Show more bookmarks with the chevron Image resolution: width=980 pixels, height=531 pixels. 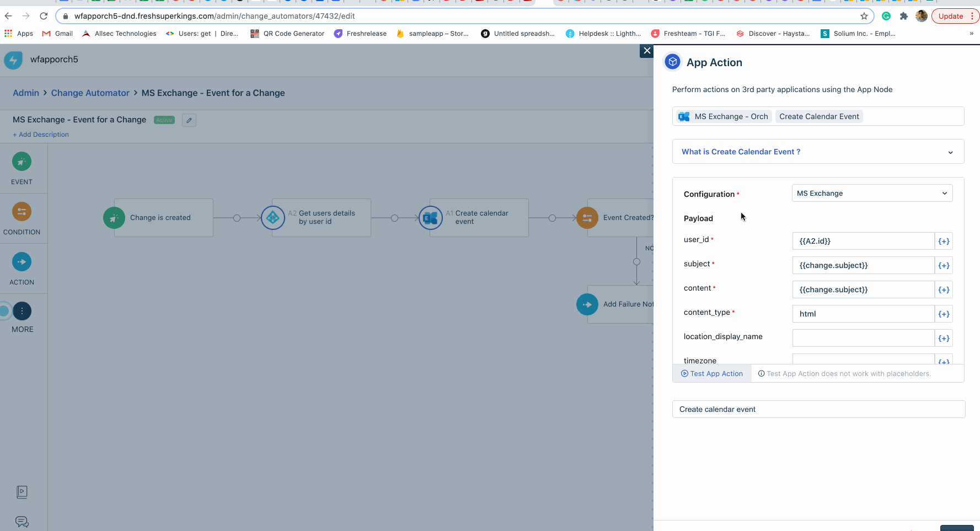(971, 34)
